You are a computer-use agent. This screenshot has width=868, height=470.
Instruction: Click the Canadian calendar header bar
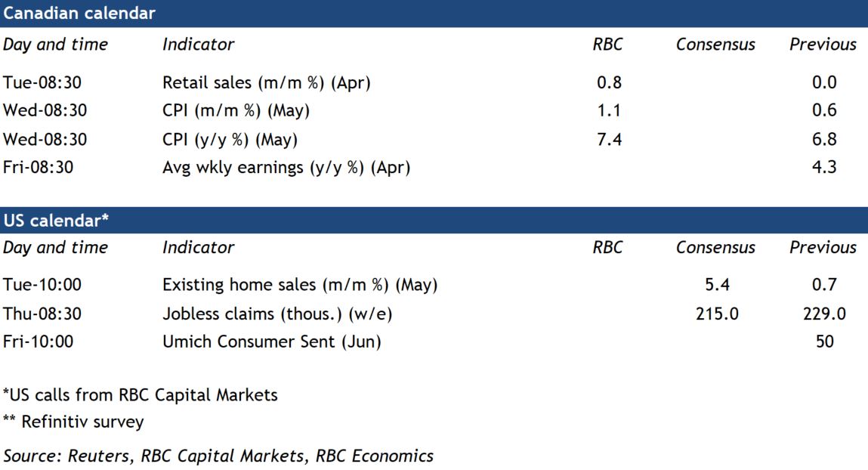coord(434,14)
